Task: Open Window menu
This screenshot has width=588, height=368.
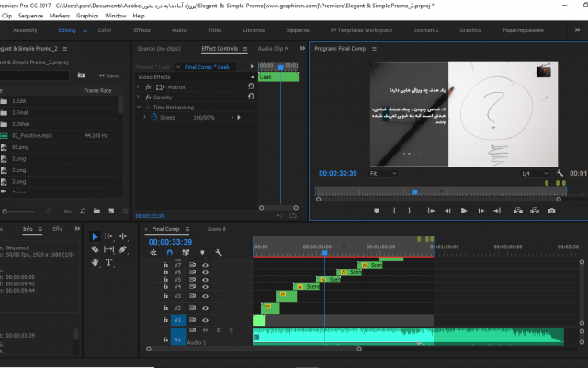Action: (x=115, y=16)
